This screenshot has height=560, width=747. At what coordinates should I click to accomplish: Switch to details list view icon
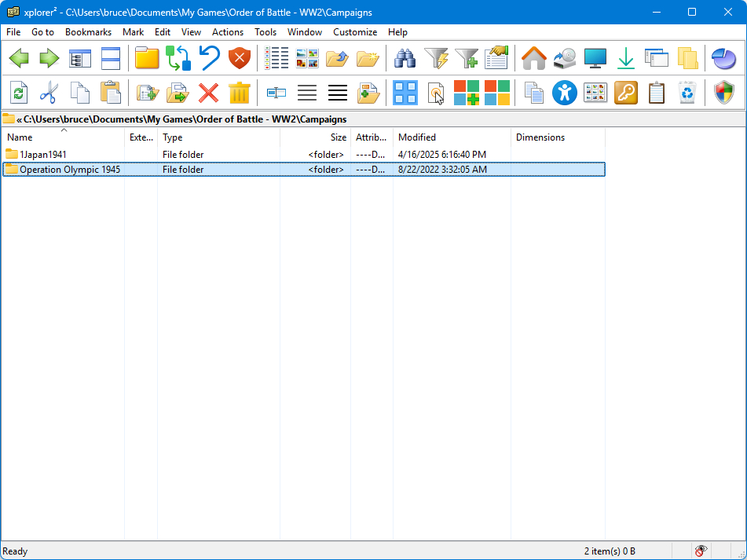point(276,58)
